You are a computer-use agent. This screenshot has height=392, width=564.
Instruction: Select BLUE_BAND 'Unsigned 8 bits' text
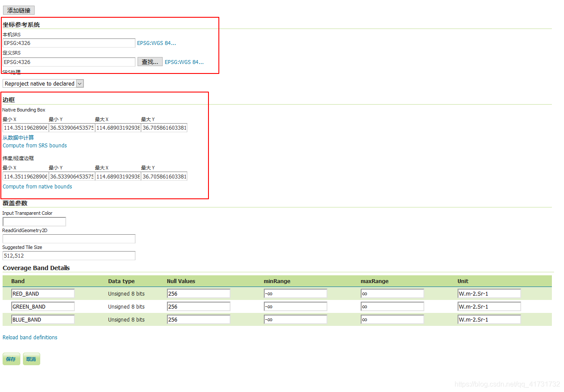click(126, 320)
